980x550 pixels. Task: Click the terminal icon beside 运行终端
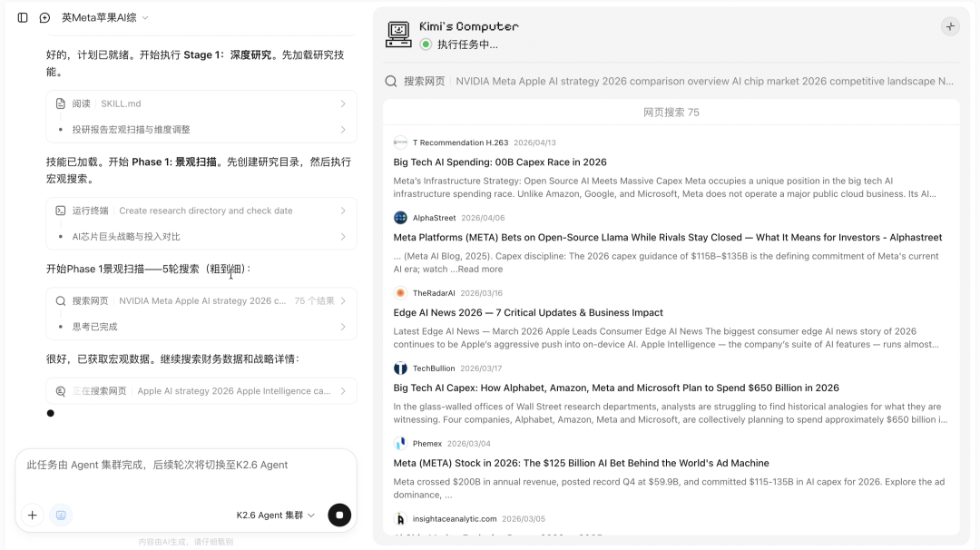pos(61,211)
